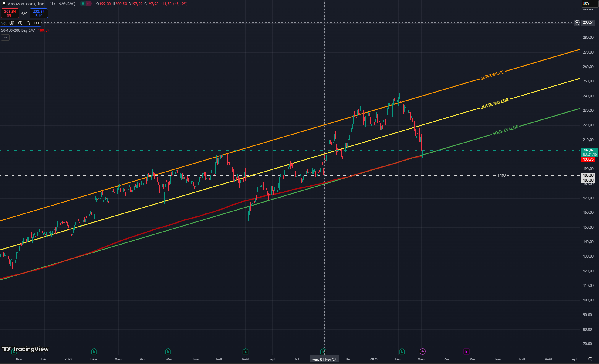Click the pink data update mode icon
This screenshot has width=599, height=364.
click(88, 4)
